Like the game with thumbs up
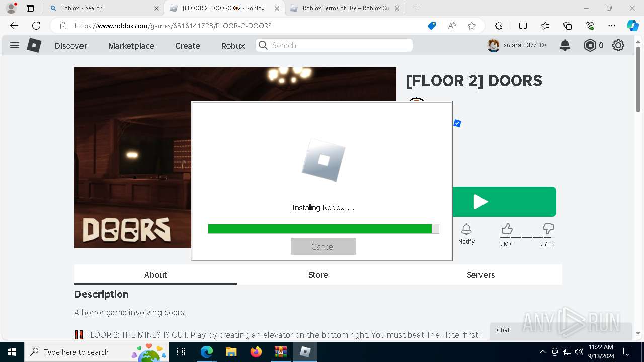The image size is (644, 362). (x=507, y=230)
